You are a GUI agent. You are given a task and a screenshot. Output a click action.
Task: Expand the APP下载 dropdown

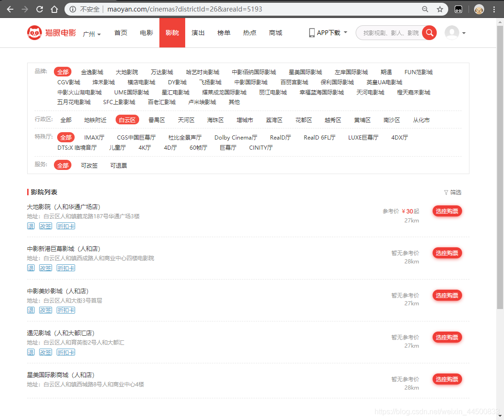(x=328, y=33)
